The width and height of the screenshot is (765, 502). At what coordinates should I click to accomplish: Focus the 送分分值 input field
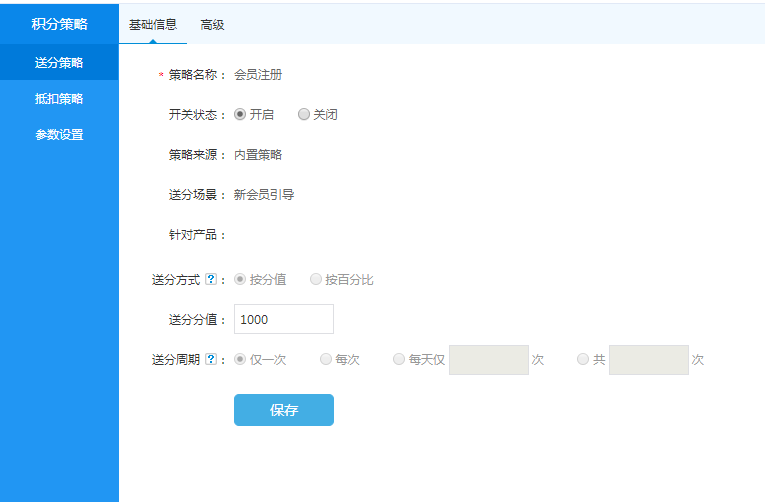(x=283, y=319)
